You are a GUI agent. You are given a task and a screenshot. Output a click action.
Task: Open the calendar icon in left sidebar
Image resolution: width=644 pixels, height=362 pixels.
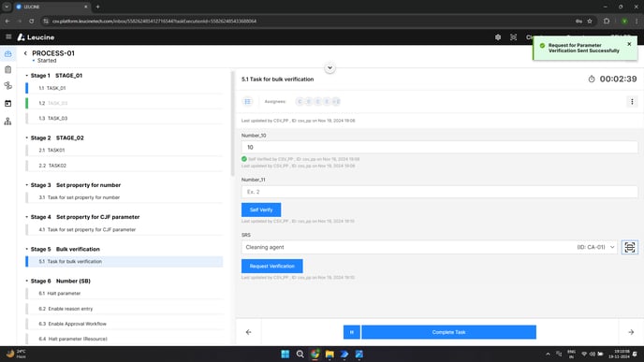click(7, 104)
